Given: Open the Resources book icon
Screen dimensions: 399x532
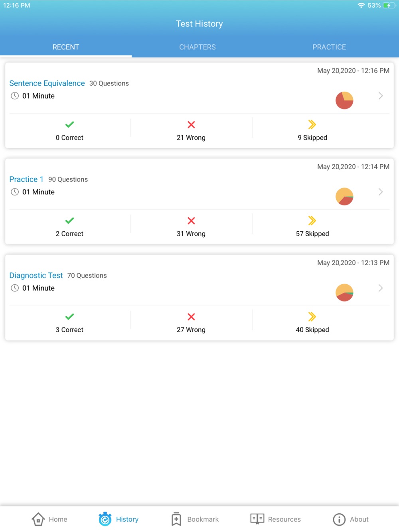Looking at the screenshot, I should [x=257, y=518].
